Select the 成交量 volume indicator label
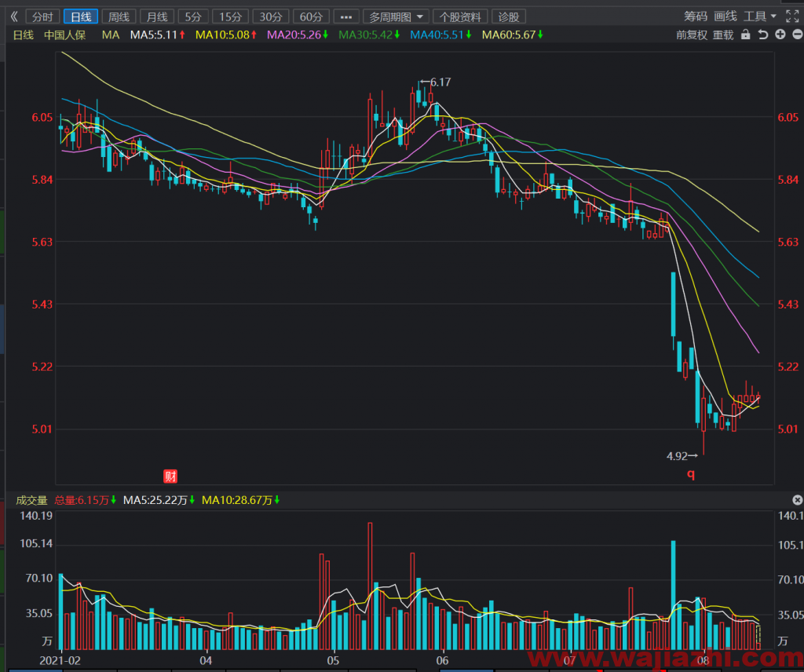 31,500
